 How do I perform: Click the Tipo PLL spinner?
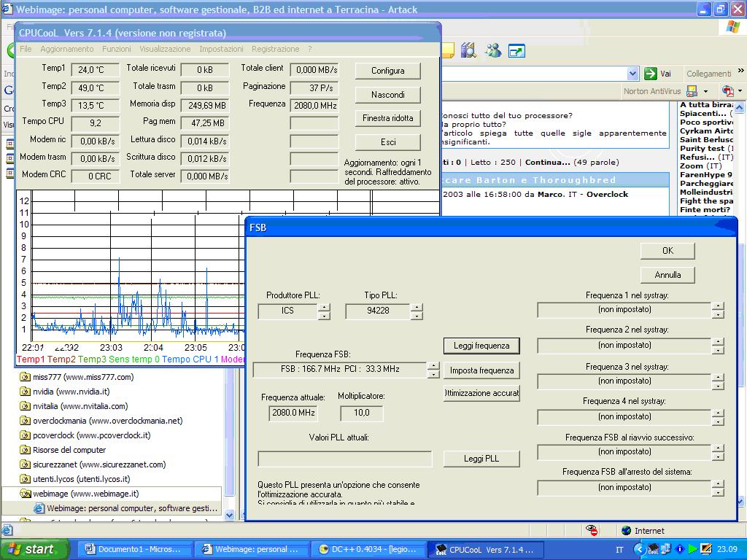tap(417, 311)
